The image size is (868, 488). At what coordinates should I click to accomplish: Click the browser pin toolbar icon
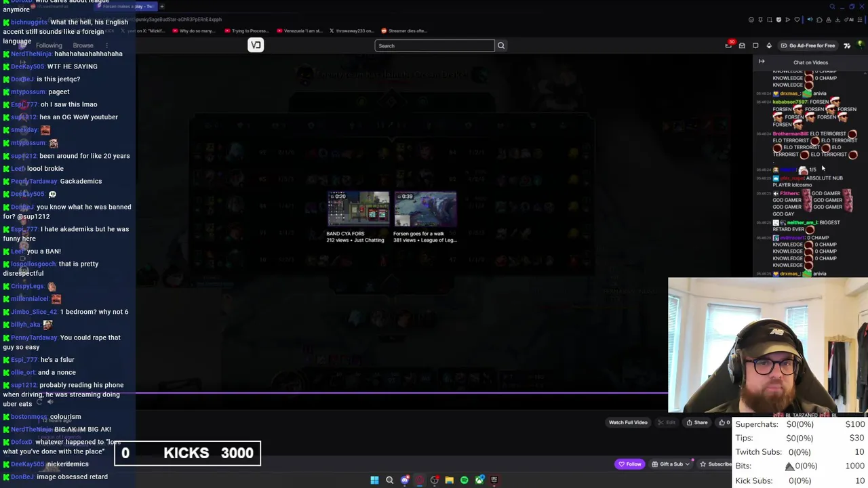tap(760, 20)
